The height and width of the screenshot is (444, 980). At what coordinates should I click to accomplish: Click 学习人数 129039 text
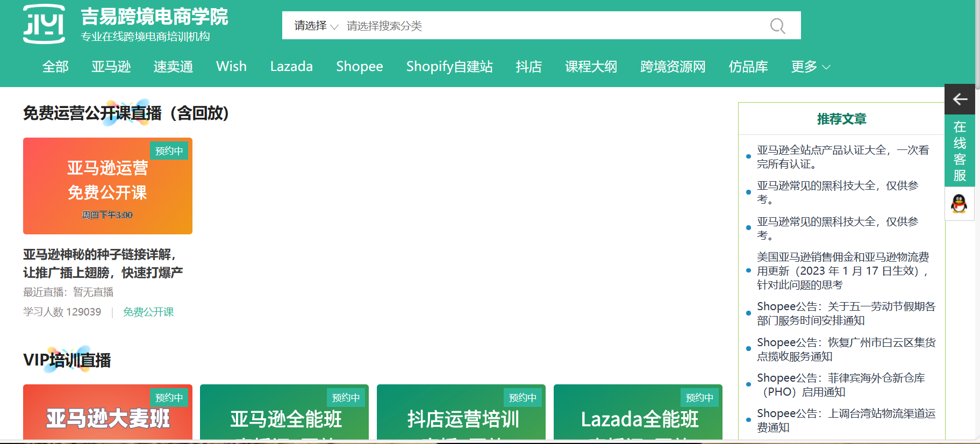tap(62, 312)
